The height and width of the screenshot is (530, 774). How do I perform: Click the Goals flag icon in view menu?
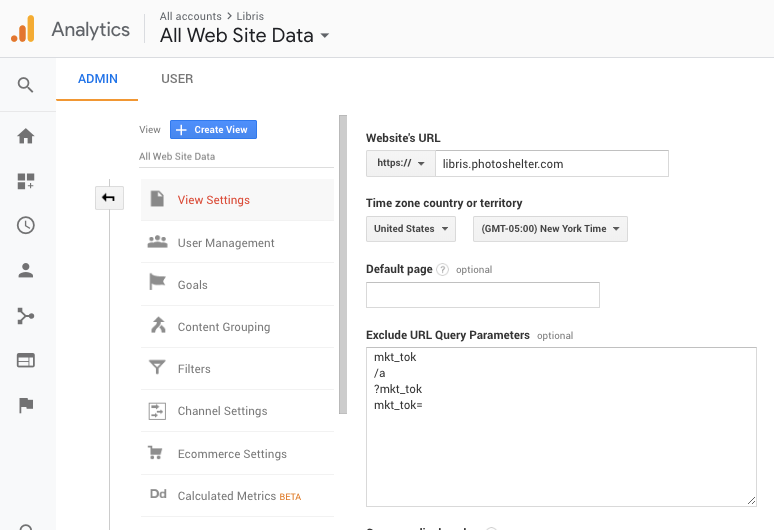click(157, 282)
